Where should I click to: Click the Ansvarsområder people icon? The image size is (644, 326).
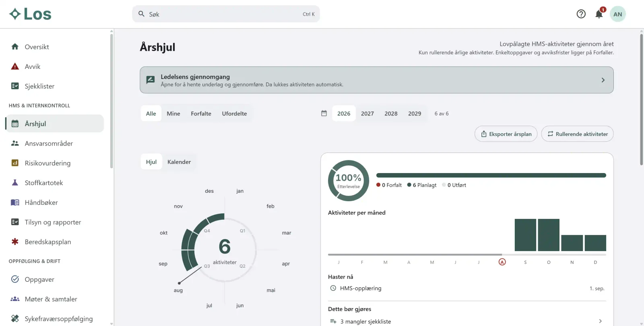[x=15, y=143]
